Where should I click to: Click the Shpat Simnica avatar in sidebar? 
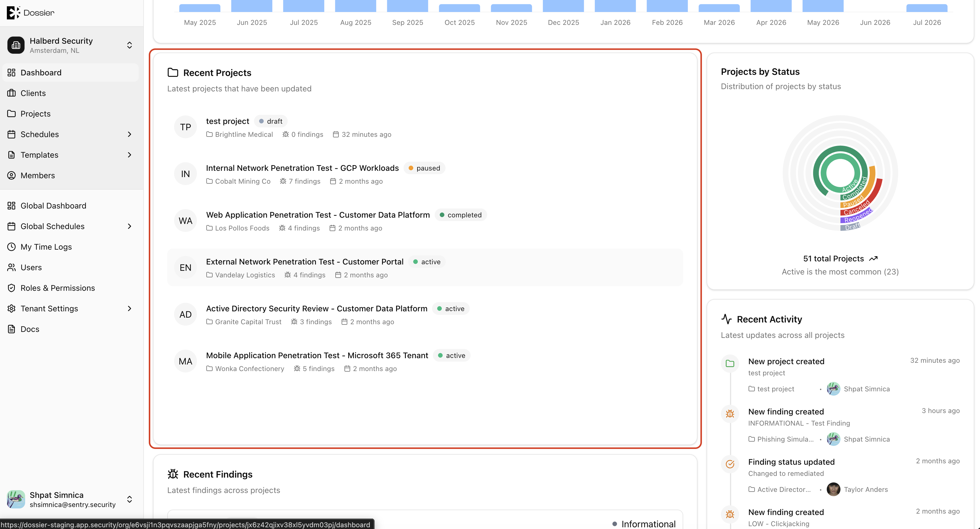tap(16, 499)
